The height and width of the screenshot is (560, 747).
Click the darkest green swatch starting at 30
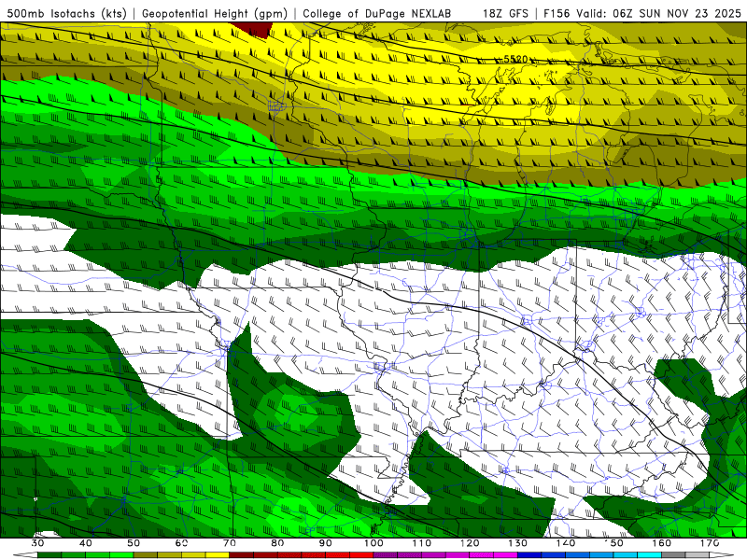49,555
